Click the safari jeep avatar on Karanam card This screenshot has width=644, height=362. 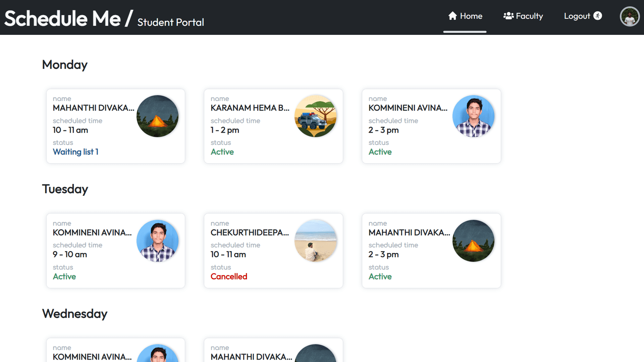(315, 116)
